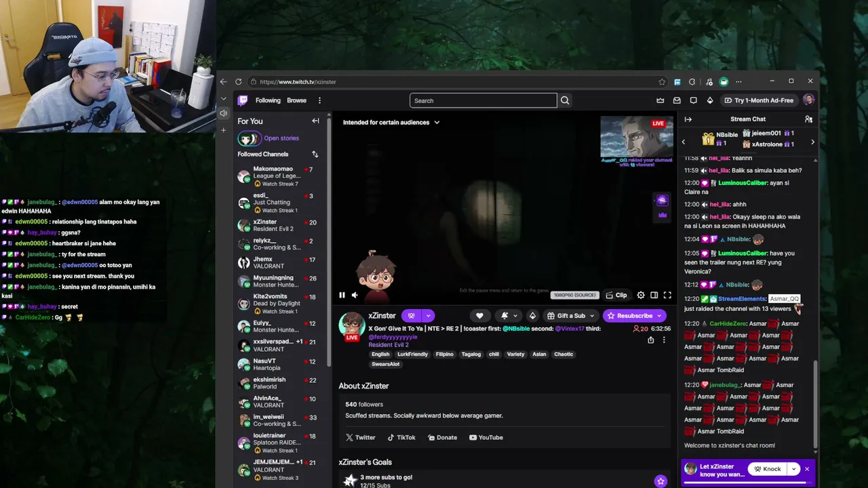The height and width of the screenshot is (488, 868).
Task: Go to Twitch home via logo
Action: (242, 100)
